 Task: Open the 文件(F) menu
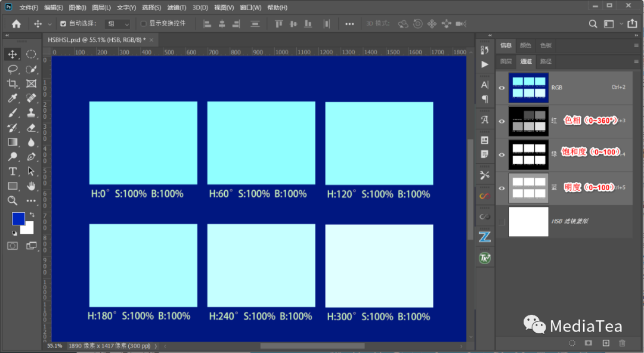[x=29, y=7]
